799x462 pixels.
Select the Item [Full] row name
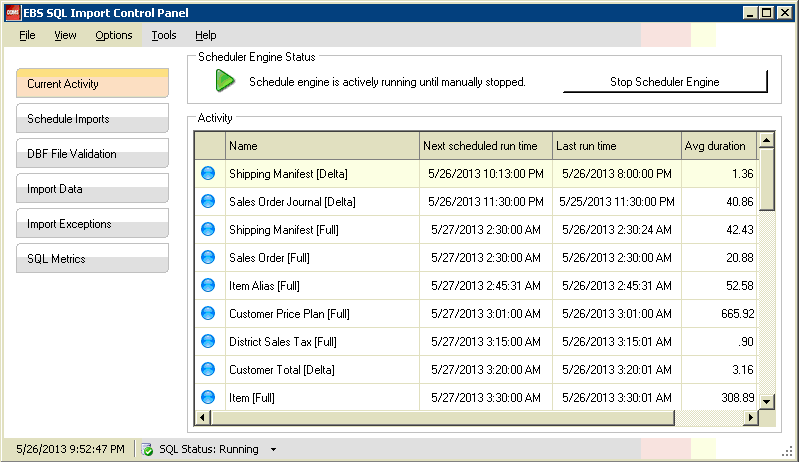pos(252,398)
